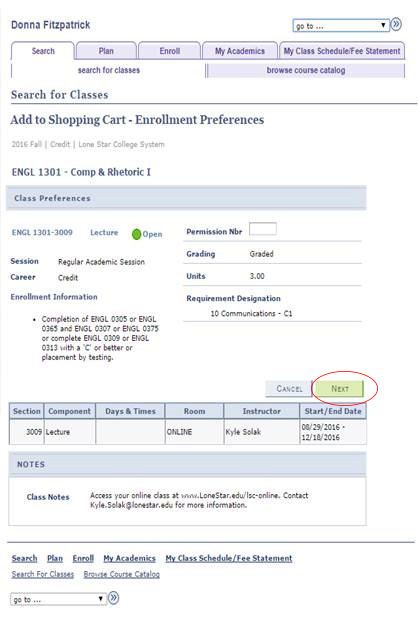Follow the footer Search link

point(24,558)
